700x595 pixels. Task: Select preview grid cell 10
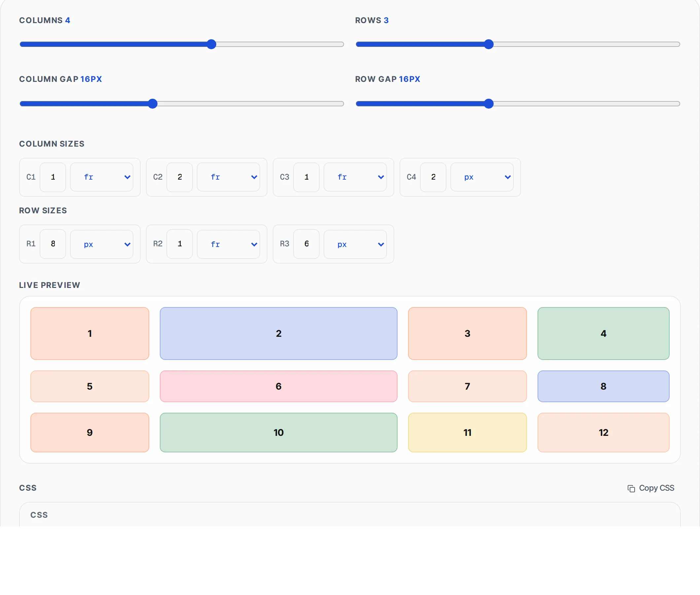[x=279, y=433]
